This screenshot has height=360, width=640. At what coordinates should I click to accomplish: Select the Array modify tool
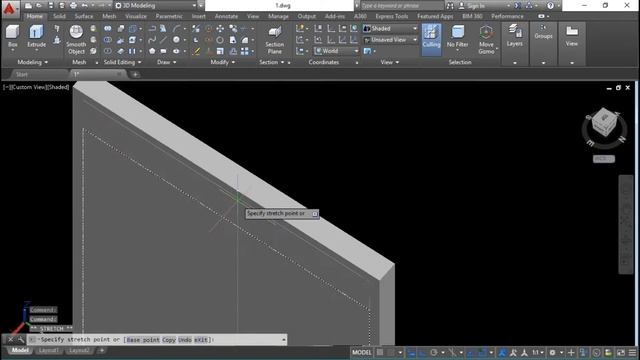click(x=245, y=51)
